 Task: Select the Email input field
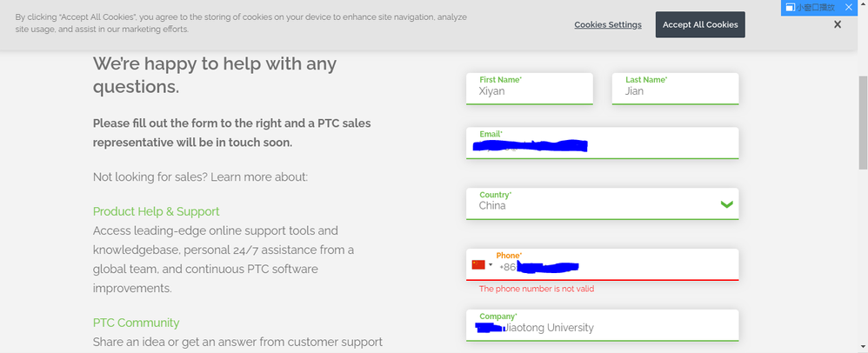(x=602, y=145)
